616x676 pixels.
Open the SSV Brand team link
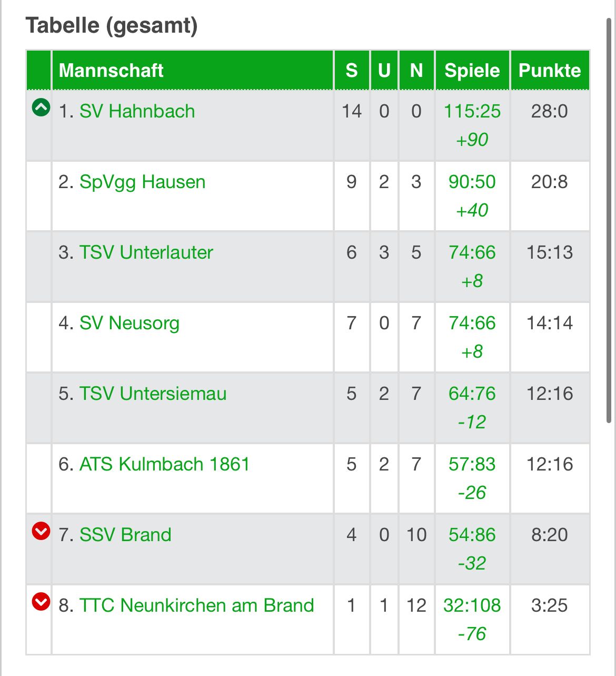(x=125, y=535)
